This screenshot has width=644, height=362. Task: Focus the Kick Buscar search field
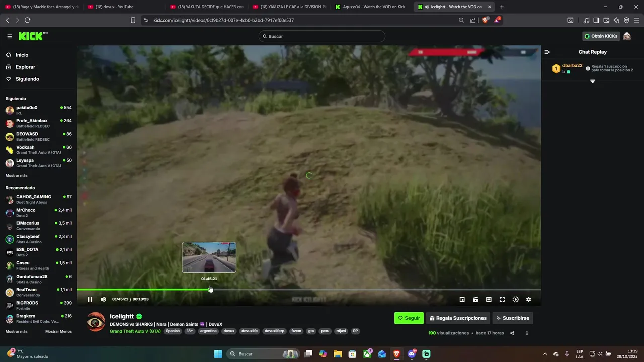[322, 36]
